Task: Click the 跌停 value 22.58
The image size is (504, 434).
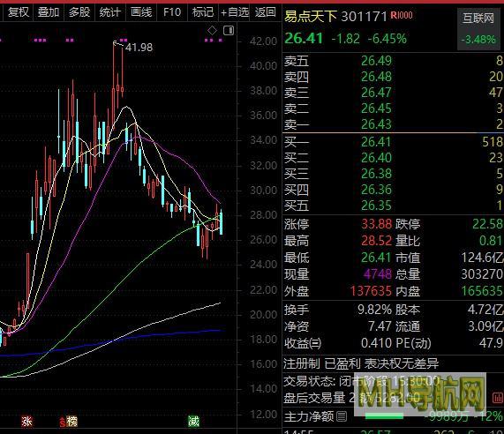Action: tap(487, 223)
